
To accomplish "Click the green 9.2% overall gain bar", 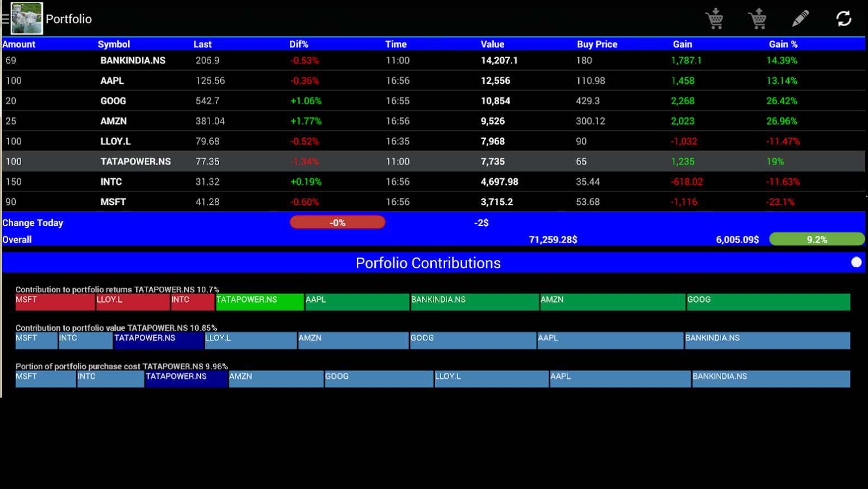I will [x=816, y=240].
